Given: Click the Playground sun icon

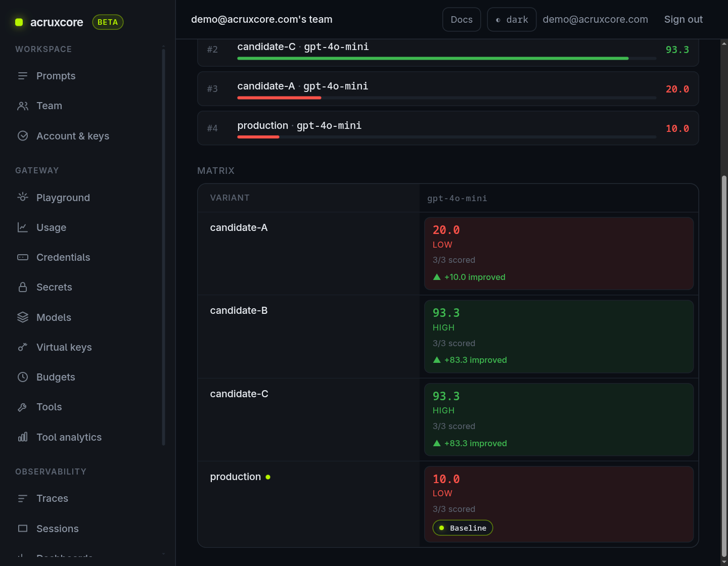Looking at the screenshot, I should pyautogui.click(x=23, y=198).
